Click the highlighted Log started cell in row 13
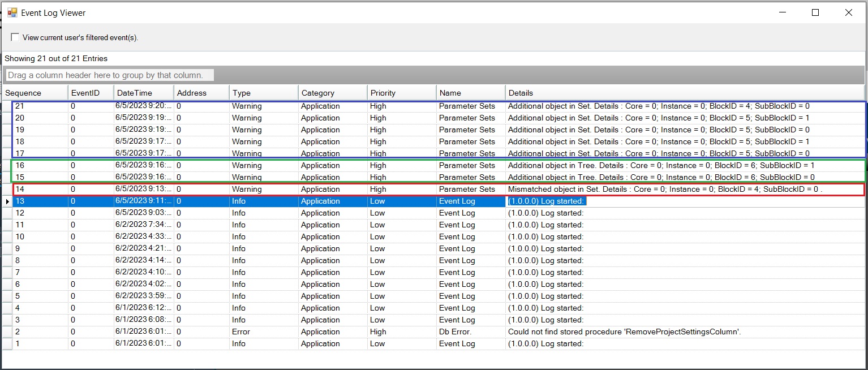Screen dimensions: 868x370 [685, 201]
